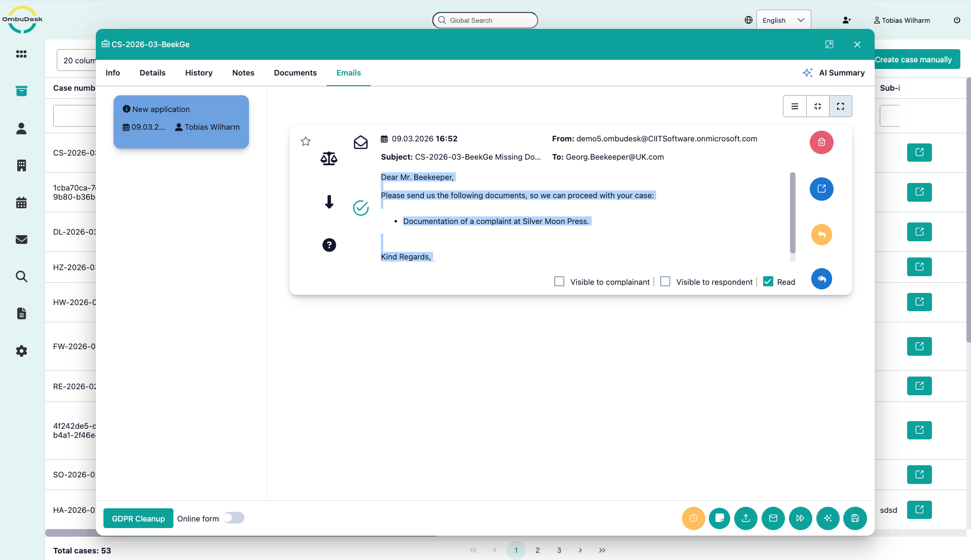
Task: Click the red delete email button
Action: 821,142
